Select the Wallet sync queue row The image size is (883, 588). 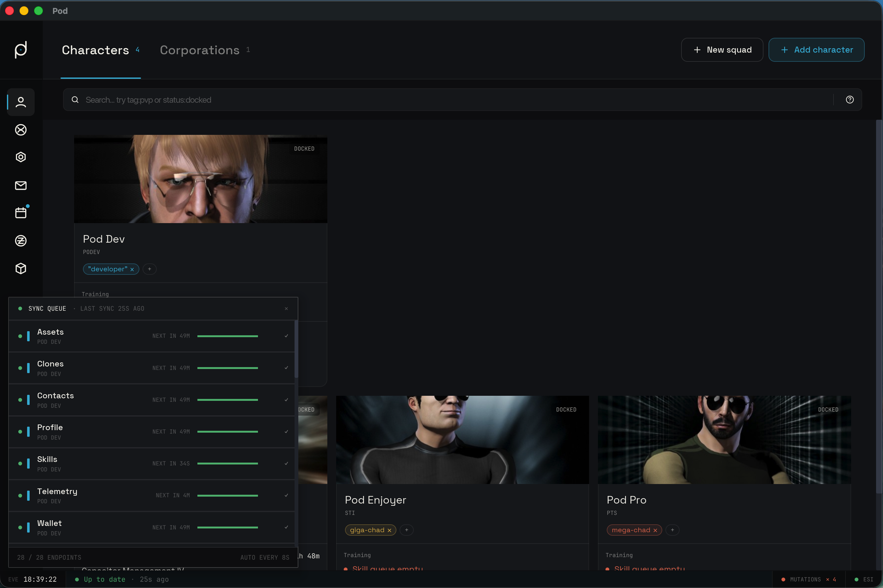coord(152,527)
